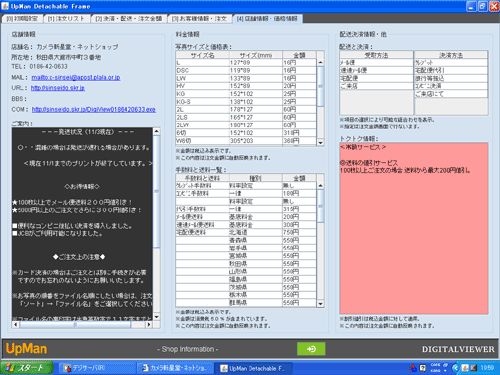The width and height of the screenshot is (500, 375).
Task: Open the DigiView0186420633.exe COM link
Action: [x=94, y=109]
